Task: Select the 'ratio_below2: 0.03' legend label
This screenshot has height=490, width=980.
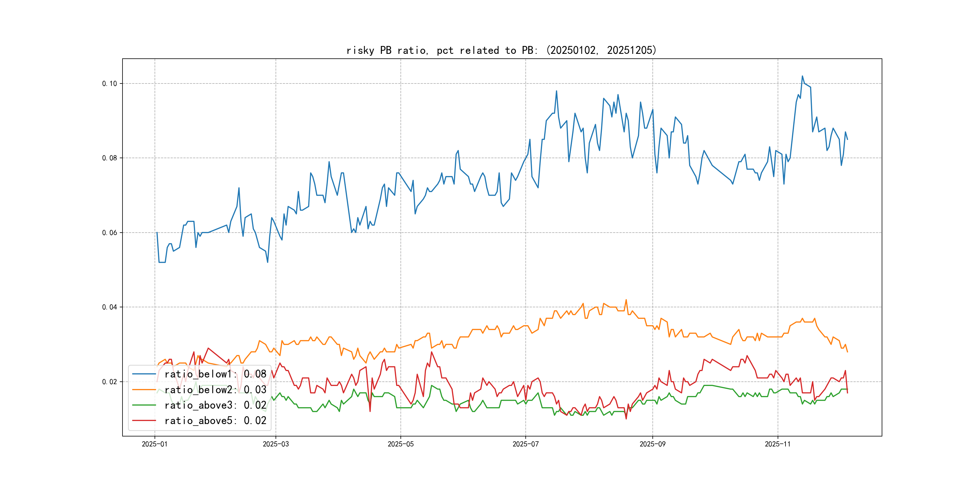Action: [x=215, y=390]
